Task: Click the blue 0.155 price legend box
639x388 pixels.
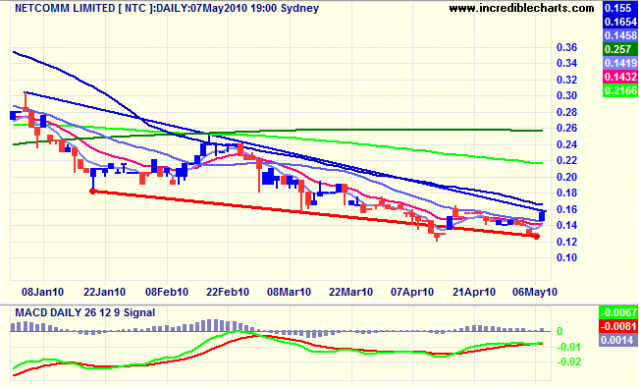Action: pyautogui.click(x=620, y=8)
